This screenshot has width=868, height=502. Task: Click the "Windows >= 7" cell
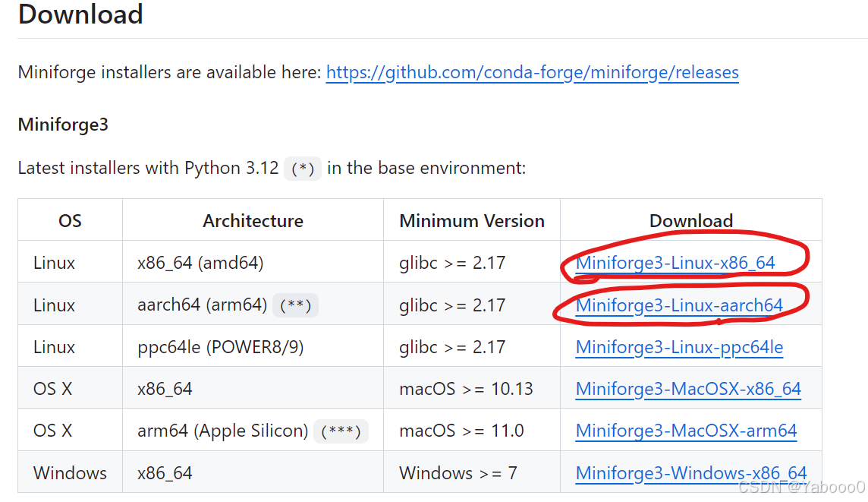tap(458, 473)
